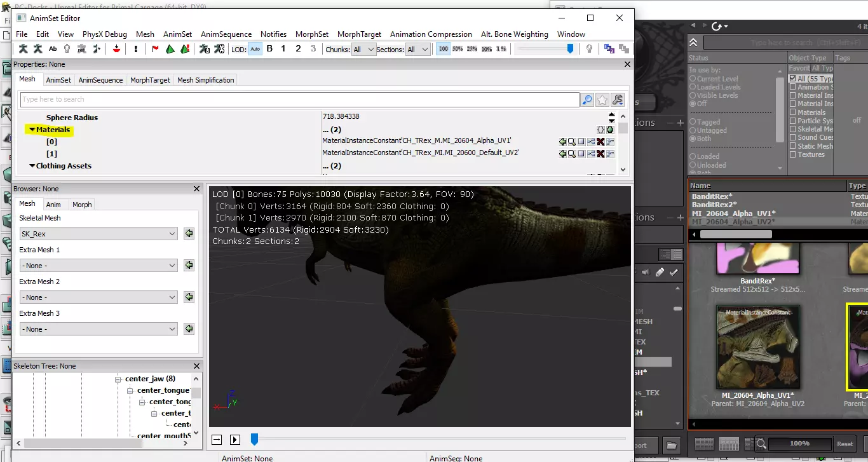The image size is (868, 462).
Task: Switch to the MorphTarget properties tab
Action: [x=150, y=80]
